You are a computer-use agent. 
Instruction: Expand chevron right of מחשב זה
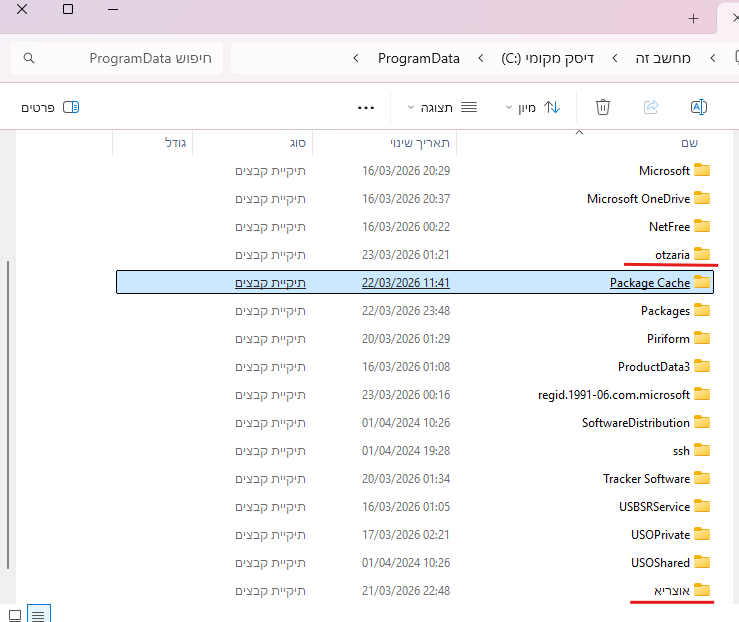coord(713,58)
